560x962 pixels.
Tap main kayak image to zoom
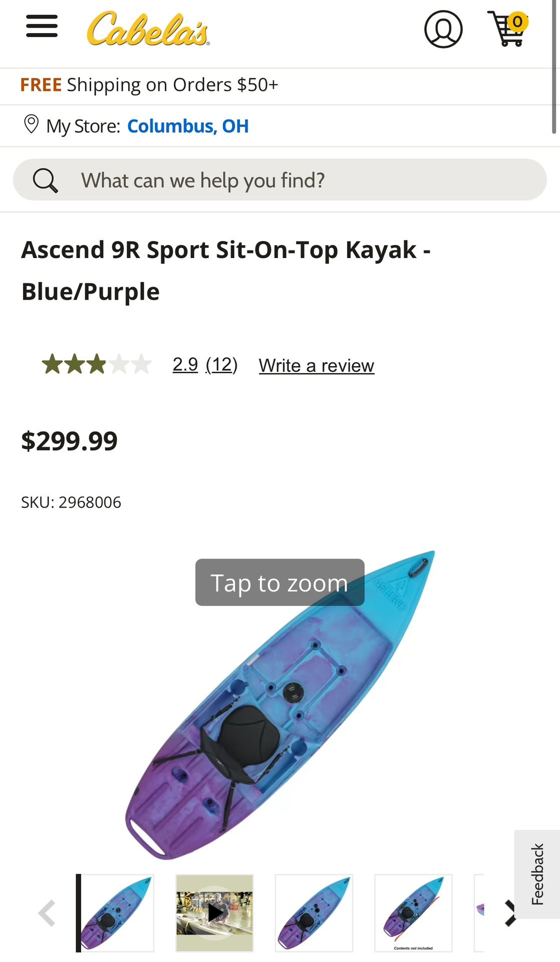click(279, 701)
